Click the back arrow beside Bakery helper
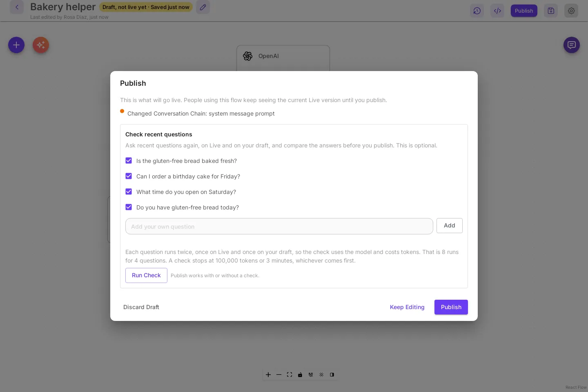The height and width of the screenshot is (392, 588). [17, 7]
